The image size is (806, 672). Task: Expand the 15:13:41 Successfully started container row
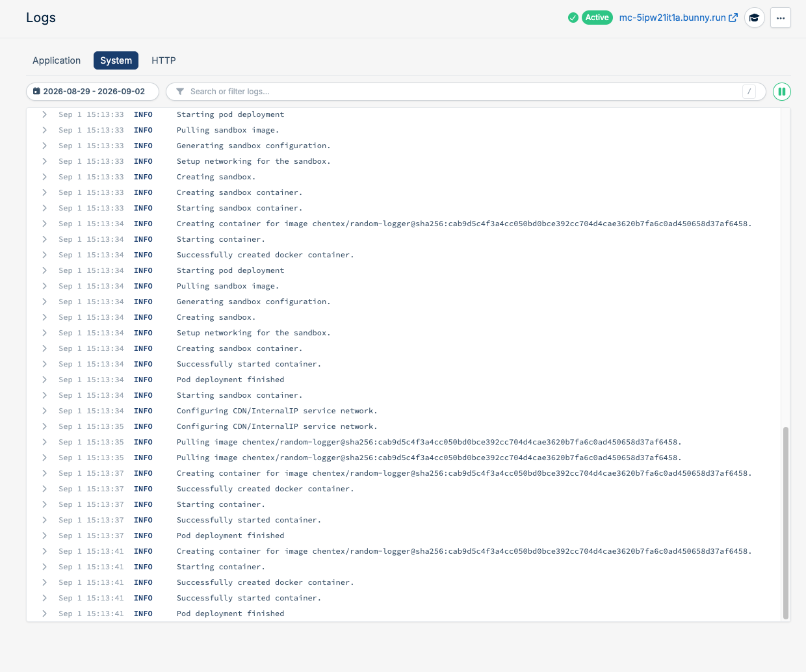point(44,598)
